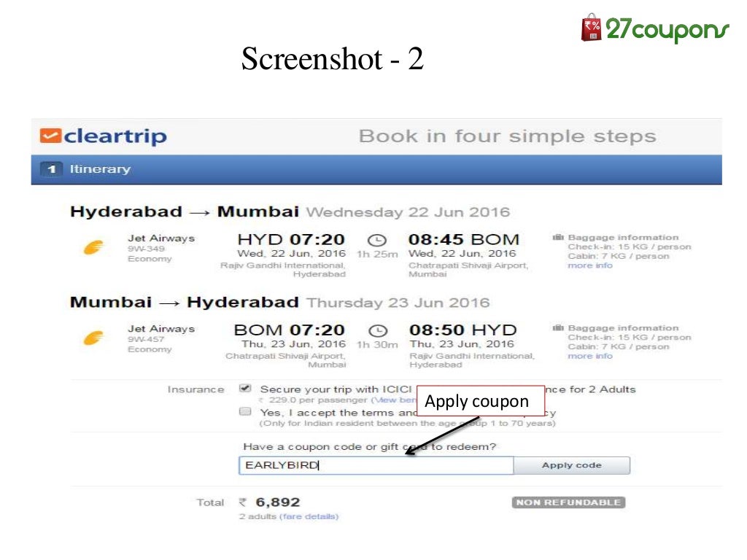Click the date "Wednesday 22 Jun 2016"
The height and width of the screenshot is (560, 747).
(408, 212)
